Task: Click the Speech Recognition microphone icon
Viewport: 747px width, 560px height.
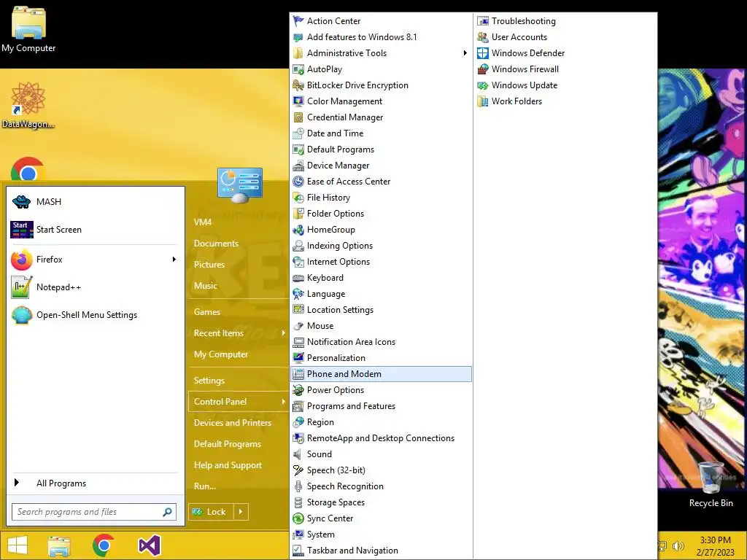Action: pyautogui.click(x=298, y=486)
